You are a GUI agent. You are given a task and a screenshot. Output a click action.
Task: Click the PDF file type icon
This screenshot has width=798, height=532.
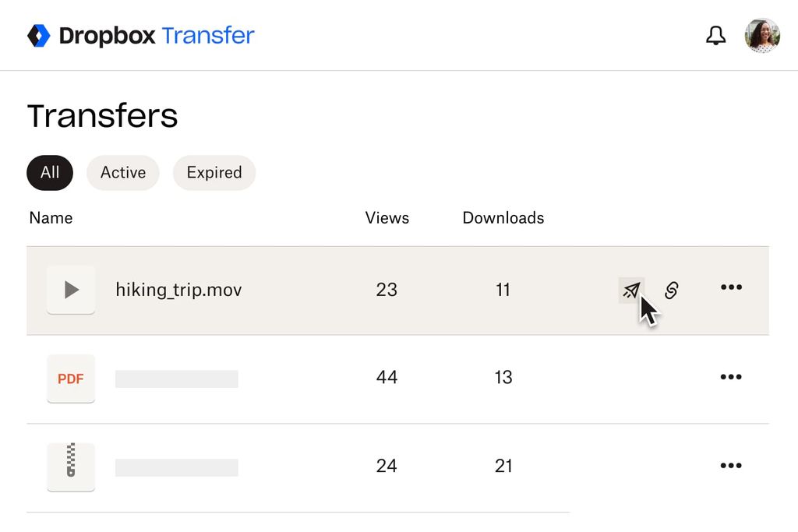pos(71,379)
